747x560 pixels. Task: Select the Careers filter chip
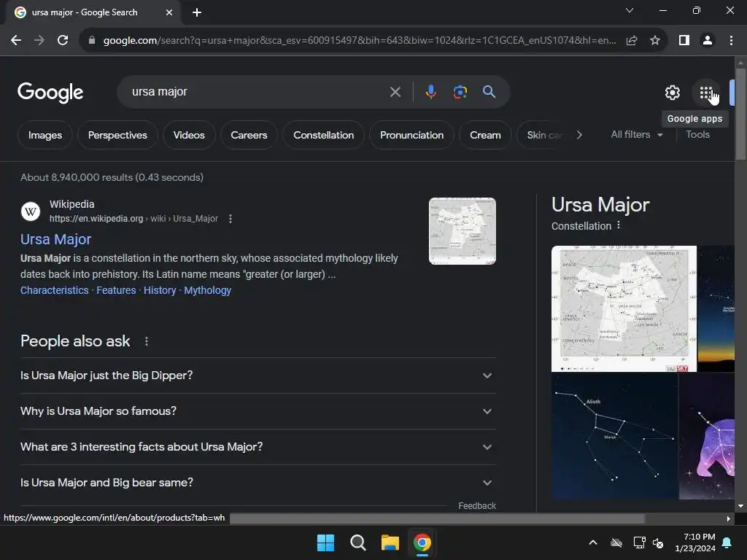(249, 135)
